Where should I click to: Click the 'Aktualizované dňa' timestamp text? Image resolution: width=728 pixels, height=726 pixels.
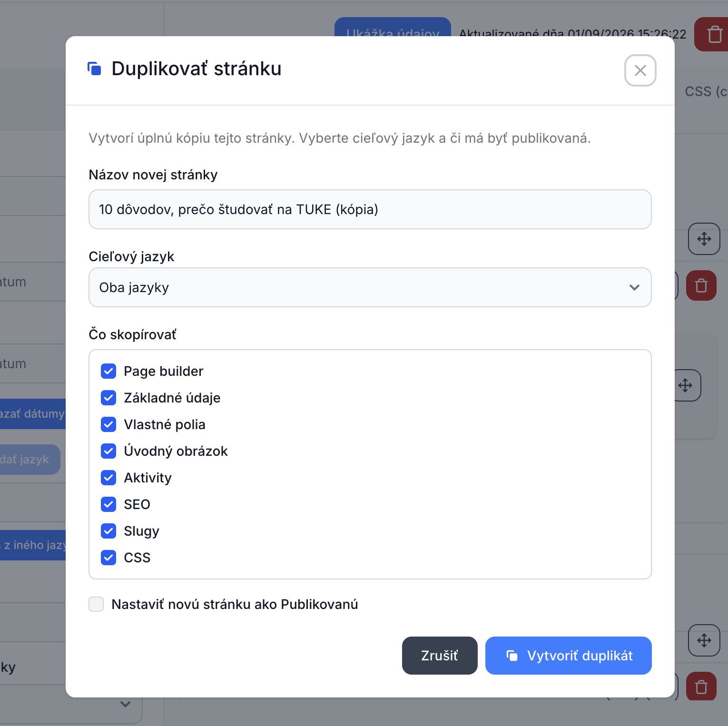point(573,33)
